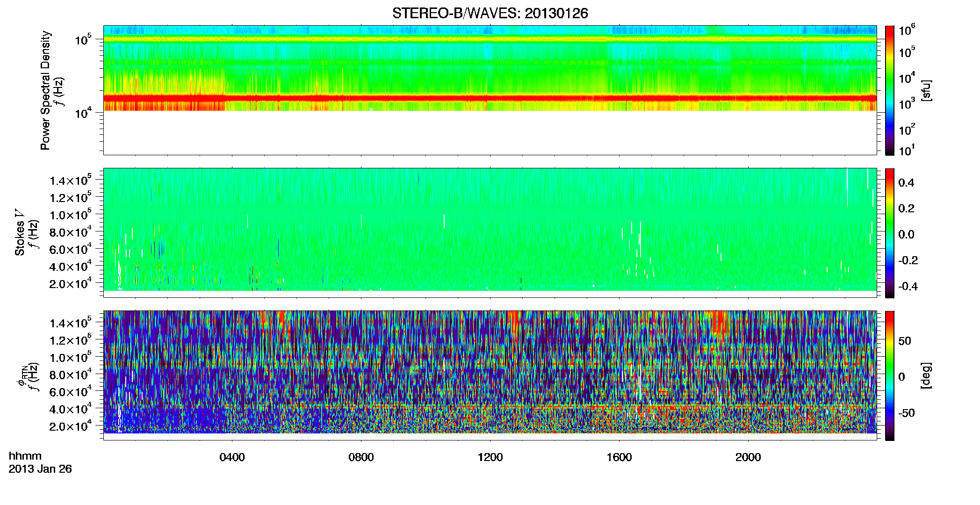Click the bottom [deg] unit label
980x505 pixels.
pyautogui.click(x=926, y=375)
